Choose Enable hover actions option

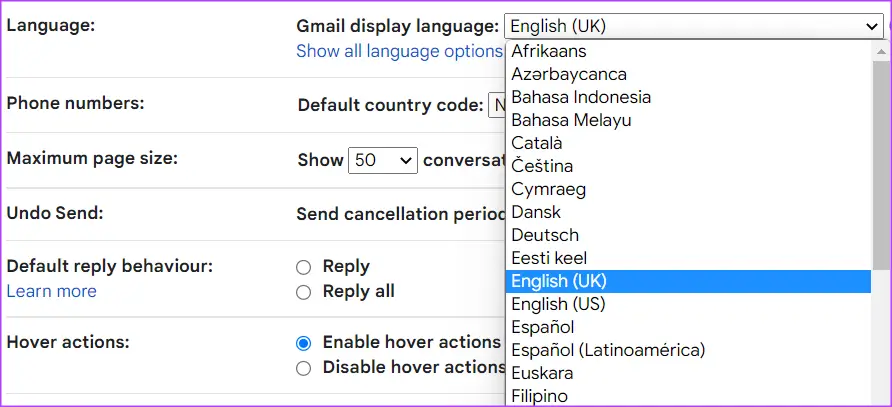point(304,342)
